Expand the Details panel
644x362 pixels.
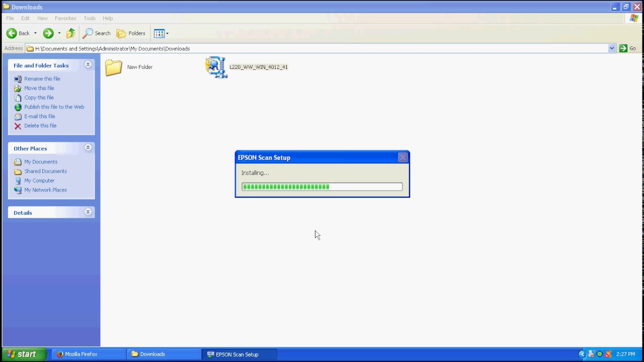coord(88,212)
